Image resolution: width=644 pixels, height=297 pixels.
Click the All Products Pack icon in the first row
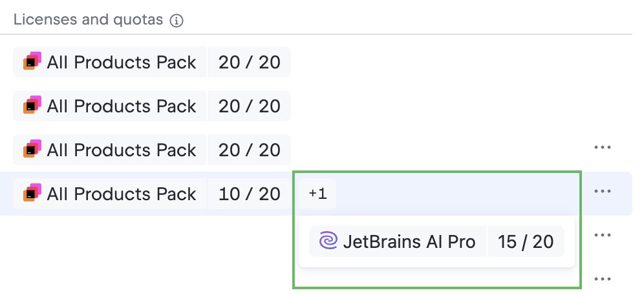click(x=32, y=62)
